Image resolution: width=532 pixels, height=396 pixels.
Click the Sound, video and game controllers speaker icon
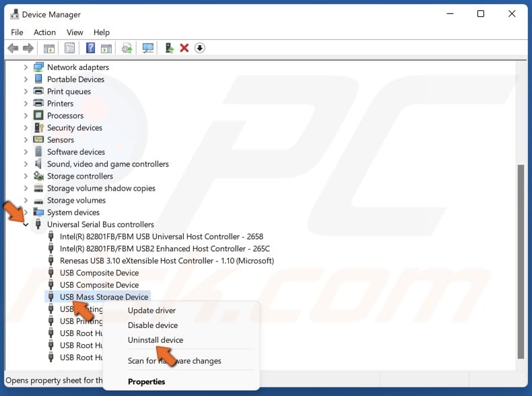coord(38,164)
